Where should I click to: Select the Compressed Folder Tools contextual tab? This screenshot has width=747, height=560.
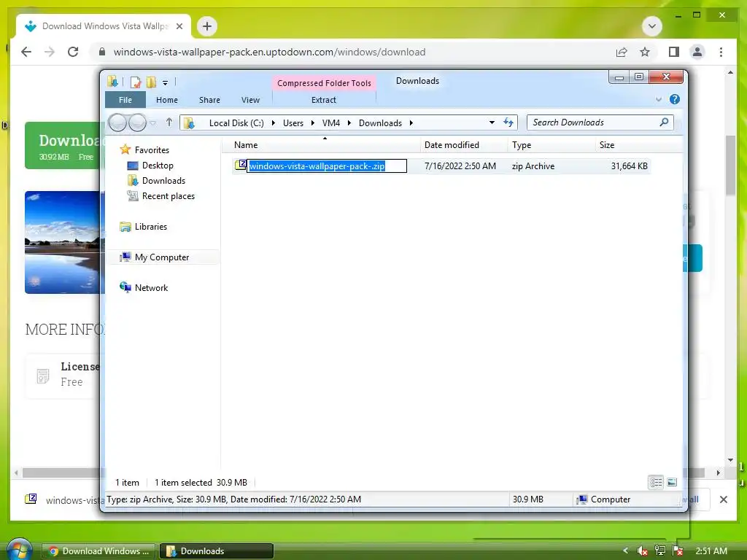click(x=324, y=83)
